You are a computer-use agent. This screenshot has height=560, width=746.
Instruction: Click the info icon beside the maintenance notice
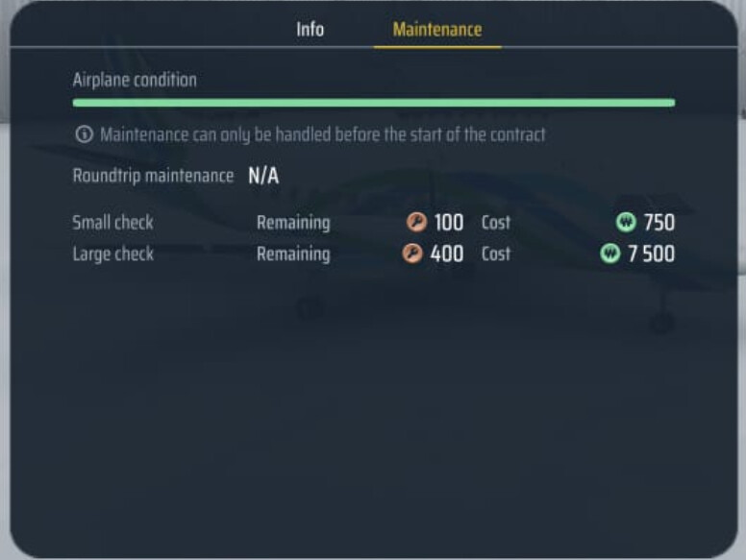84,134
